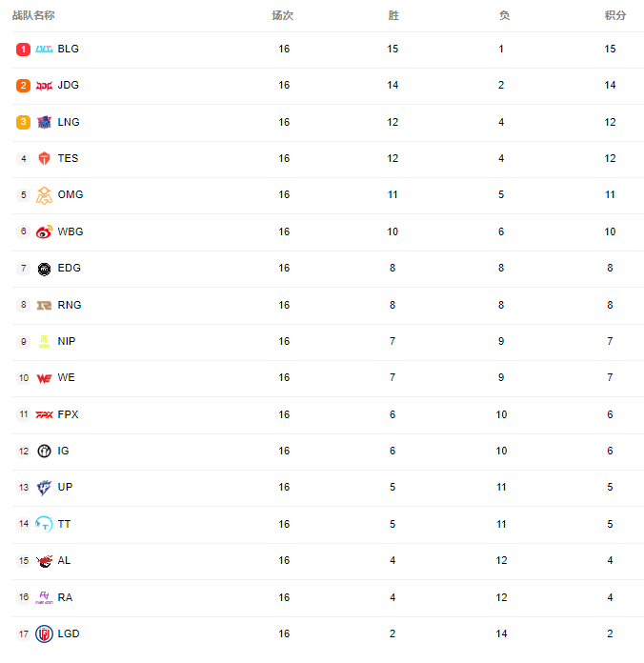The image size is (644, 663).
Task: Click the JDG team logo
Action: pos(44,86)
